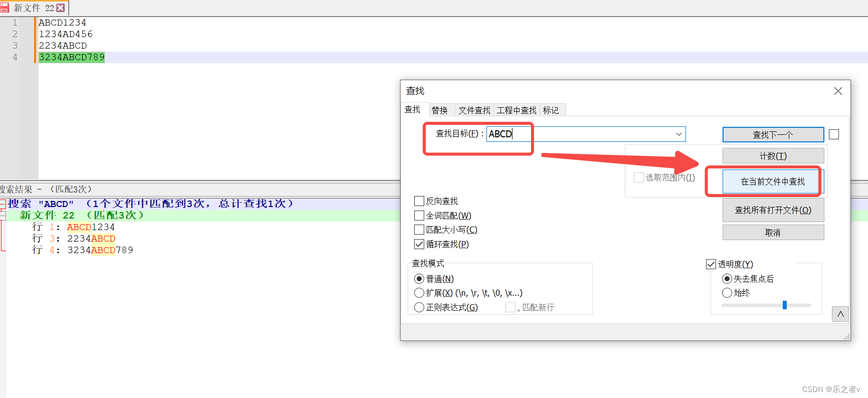This screenshot has height=398, width=868.
Task: Click line number 2 in the gutter
Action: pos(15,34)
